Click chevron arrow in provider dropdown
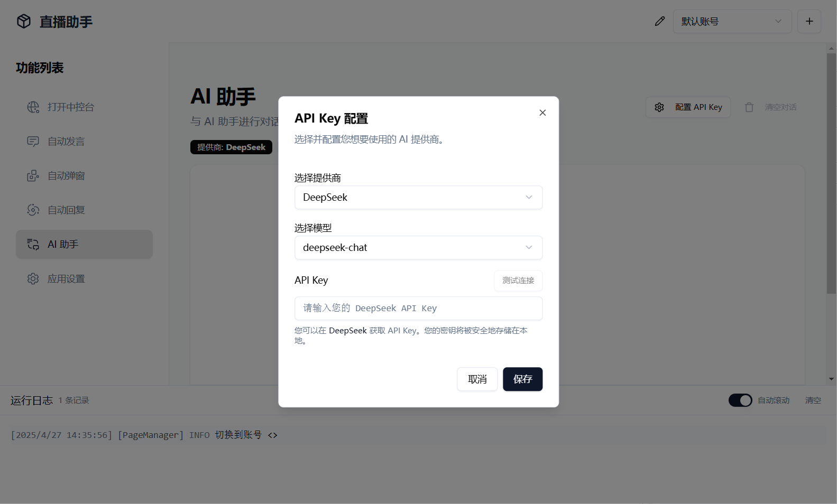 click(x=529, y=197)
